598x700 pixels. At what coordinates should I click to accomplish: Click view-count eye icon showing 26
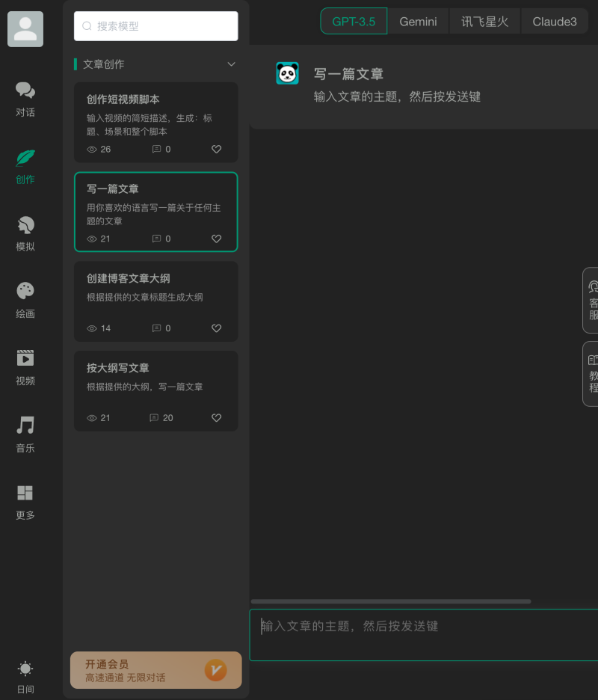(x=92, y=150)
